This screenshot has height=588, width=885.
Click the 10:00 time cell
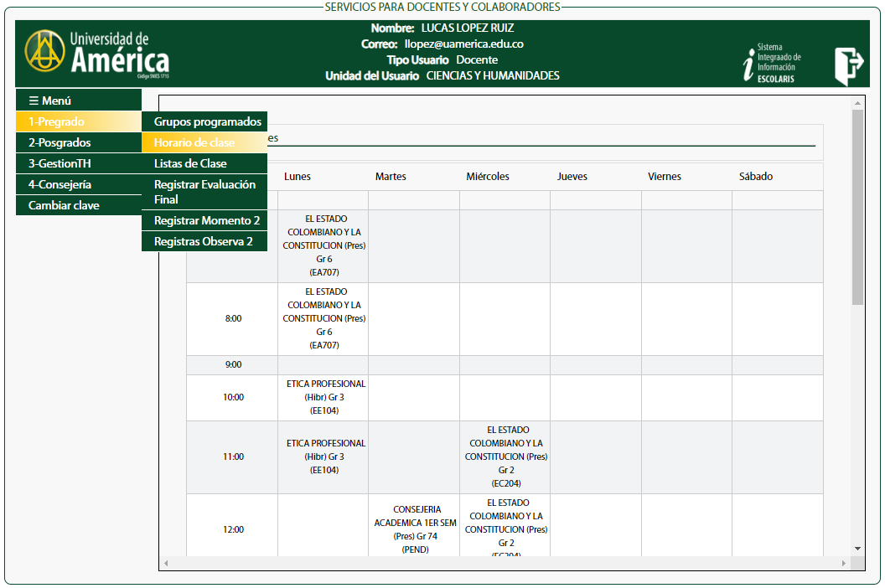[233, 397]
